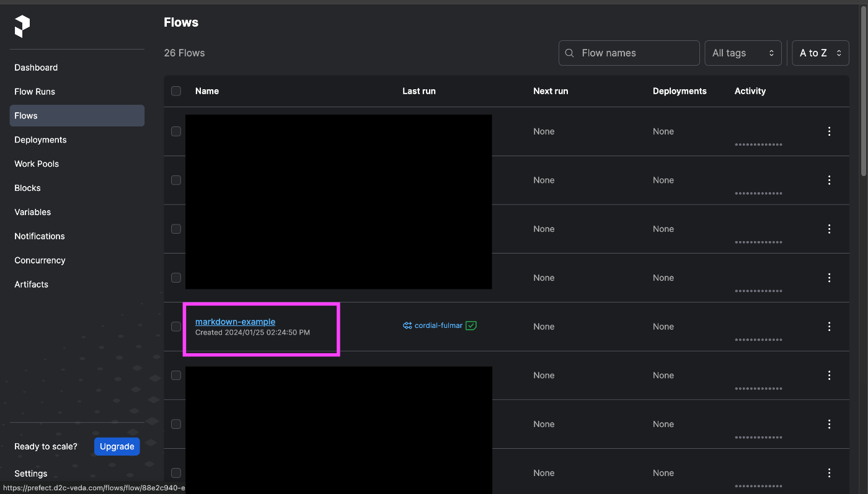Open the All tags filter dropdown
This screenshot has height=494, width=868.
pos(743,53)
